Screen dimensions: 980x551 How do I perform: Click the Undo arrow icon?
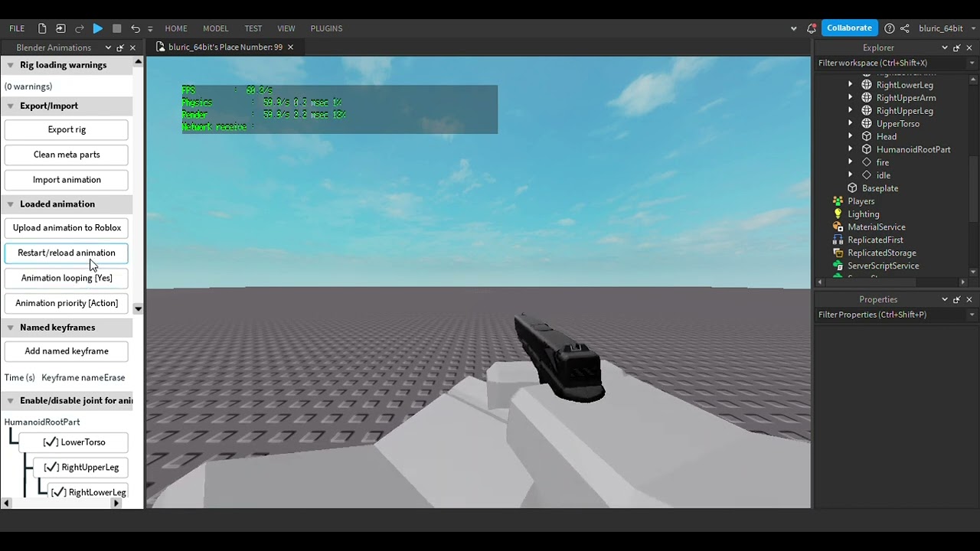136,28
